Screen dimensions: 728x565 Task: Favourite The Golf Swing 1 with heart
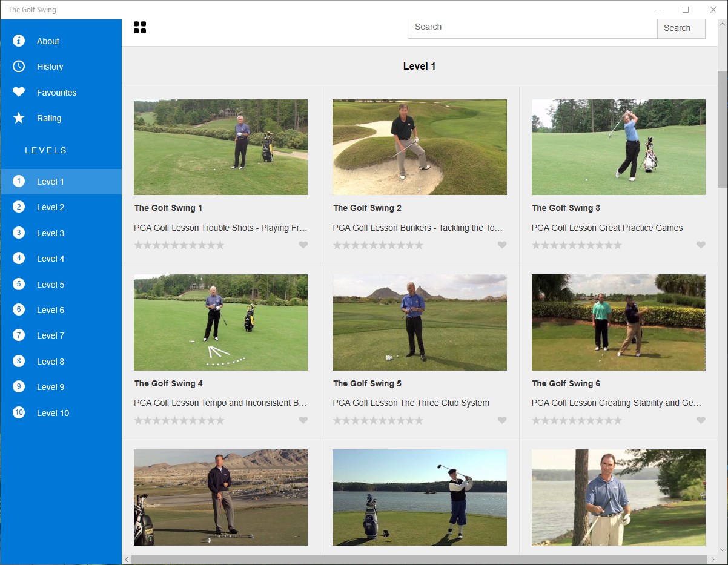(x=303, y=245)
